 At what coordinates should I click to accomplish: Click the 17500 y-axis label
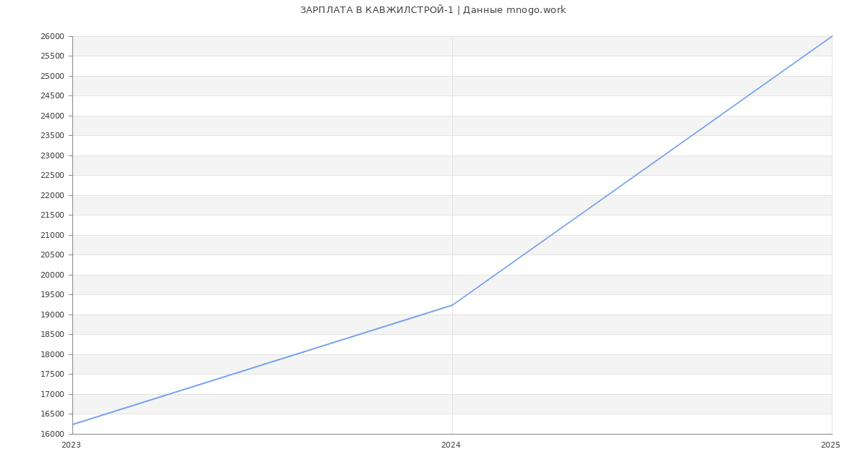[52, 375]
